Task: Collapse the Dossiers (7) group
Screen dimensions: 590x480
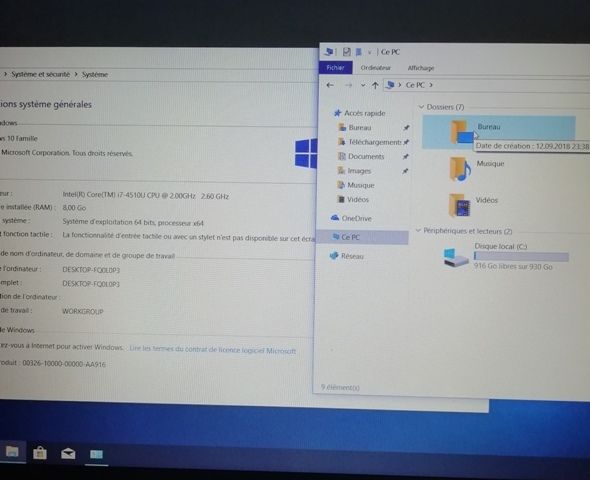Action: [x=421, y=107]
